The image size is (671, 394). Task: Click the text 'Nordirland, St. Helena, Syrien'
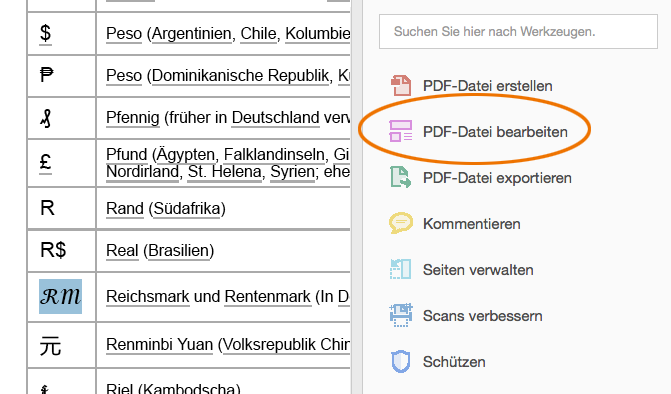[211, 172]
